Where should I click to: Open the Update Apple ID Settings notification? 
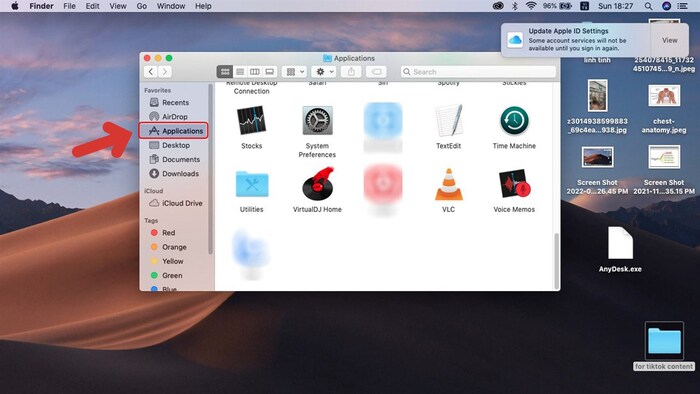(x=576, y=40)
